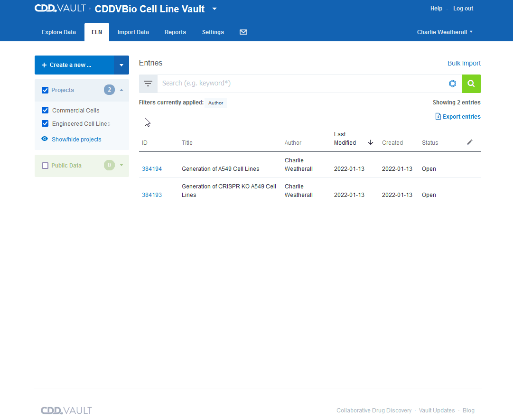The height and width of the screenshot is (420, 513).
Task: Focus the entries search field
Action: 303,84
